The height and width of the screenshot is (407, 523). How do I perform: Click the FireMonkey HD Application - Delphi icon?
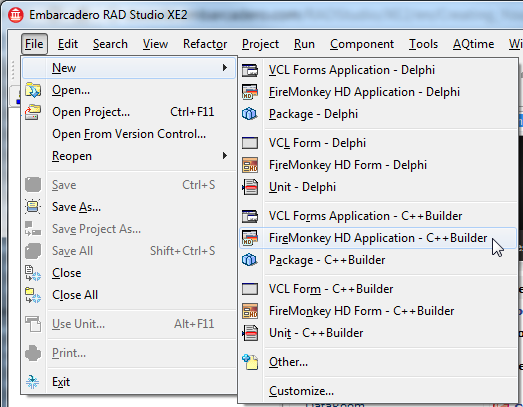point(250,92)
